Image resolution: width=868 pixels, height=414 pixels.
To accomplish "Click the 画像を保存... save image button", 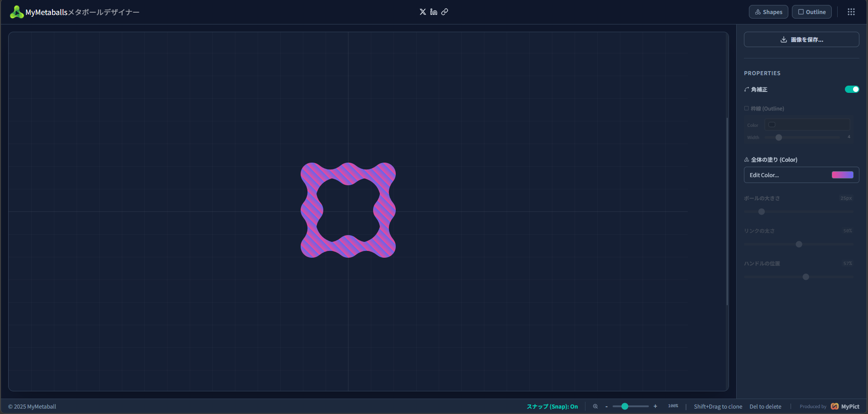I will (x=801, y=39).
